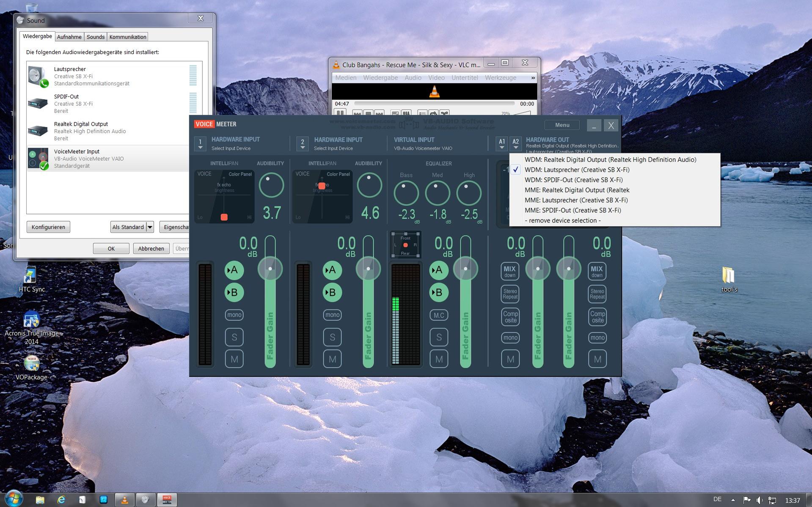Solo hardware input 1 strip
This screenshot has width=812, height=507.
(234, 337)
